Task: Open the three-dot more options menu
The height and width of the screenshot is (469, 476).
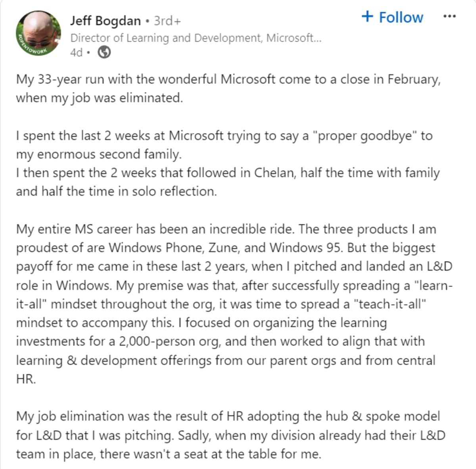Action: (x=449, y=16)
